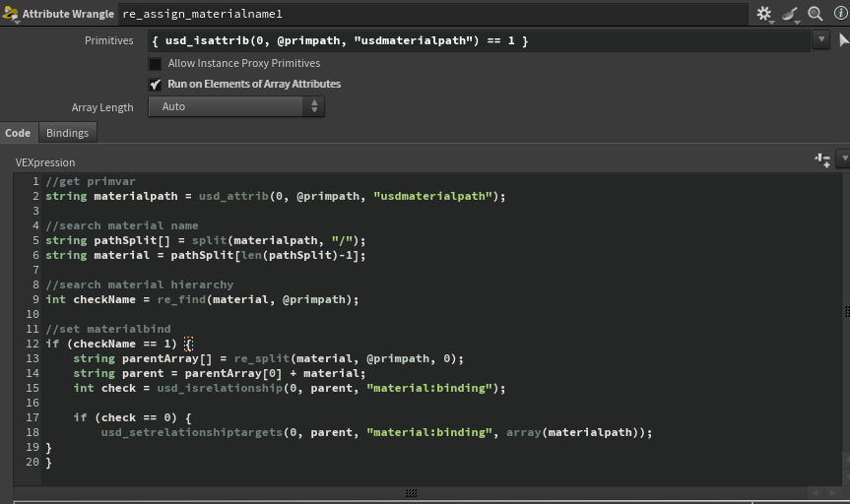Click '//search material hierarchy' comment
Image resolution: width=850 pixels, height=504 pixels.
pos(139,284)
